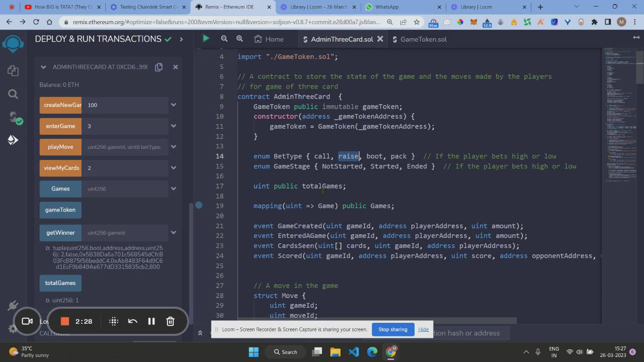
Task: Open Visual Studio Code from taskbar
Action: point(354,352)
